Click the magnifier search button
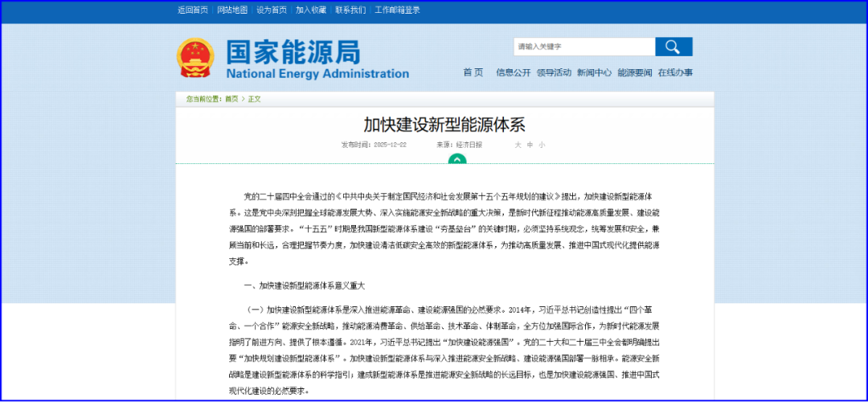 point(673,47)
